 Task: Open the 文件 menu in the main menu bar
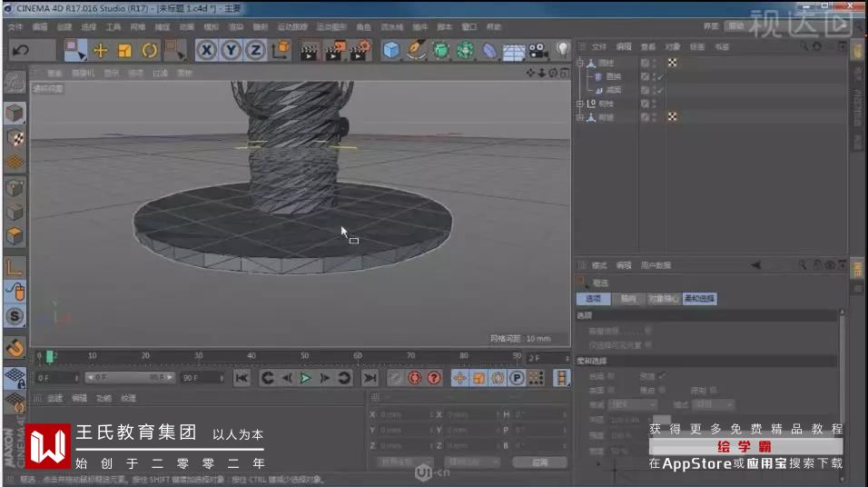tap(15, 27)
